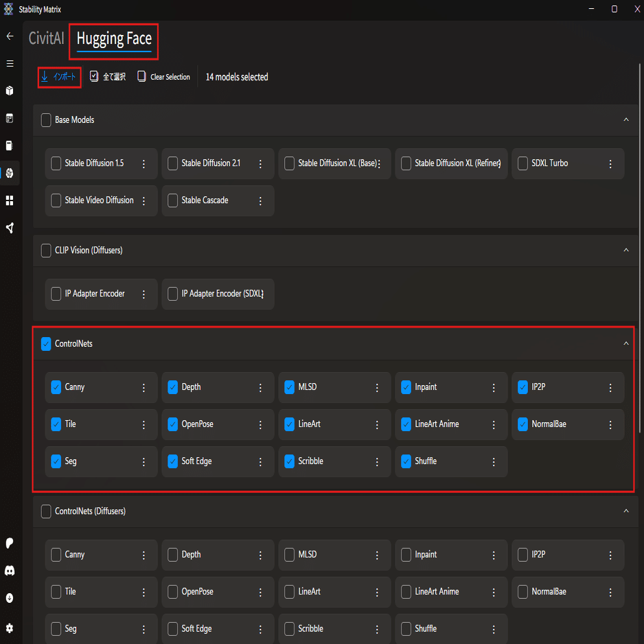Open the hamburger menu in the sidebar
The image size is (644, 644).
[10, 64]
